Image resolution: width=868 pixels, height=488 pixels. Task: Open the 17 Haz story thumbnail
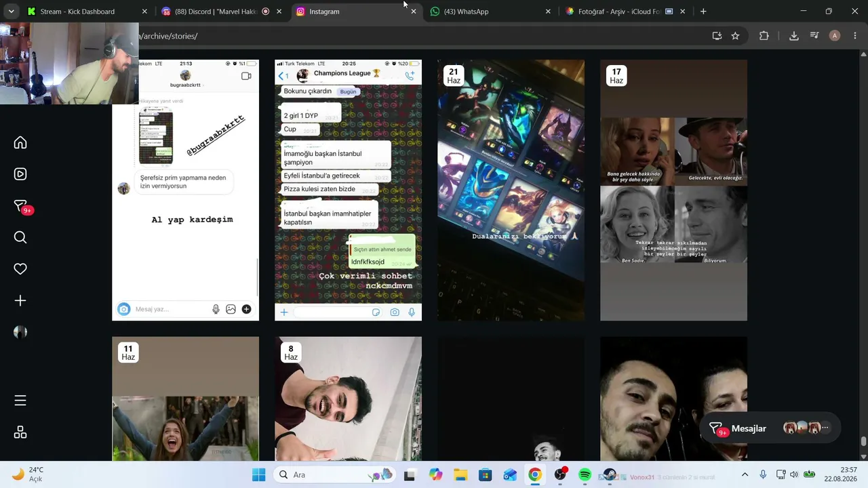click(673, 190)
